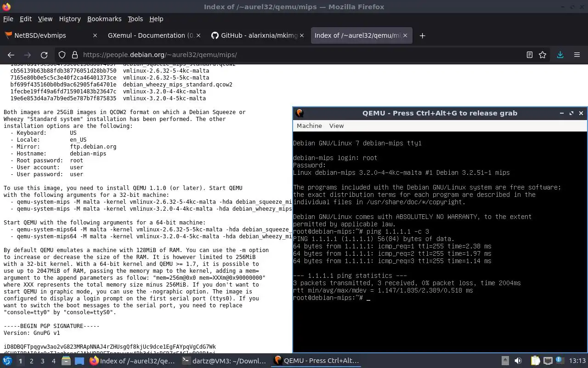Open the QEMU View menu
The width and height of the screenshot is (588, 368).
336,126
